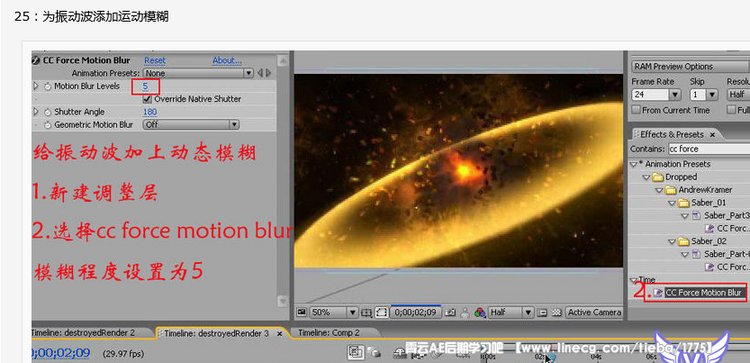Open the RAM preview Resolution Half dropdown
The width and height of the screenshot is (750, 363).
(738, 95)
